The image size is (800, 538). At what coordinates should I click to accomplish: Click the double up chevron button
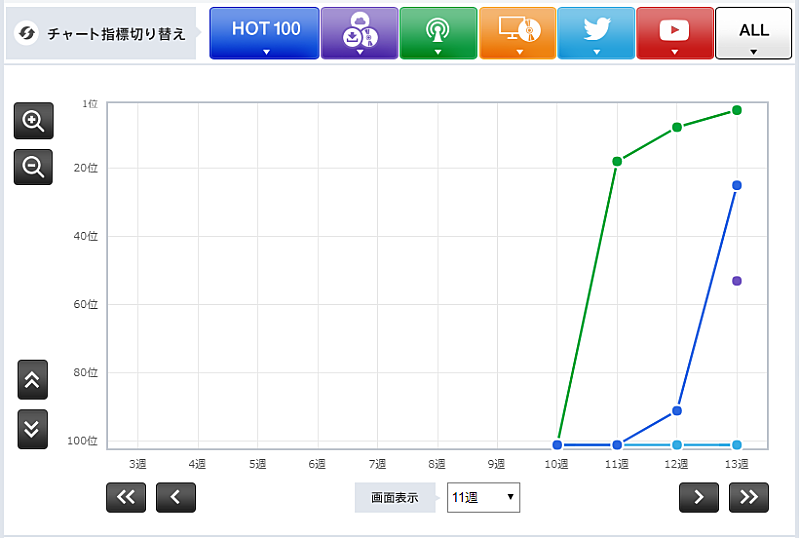coord(32,380)
